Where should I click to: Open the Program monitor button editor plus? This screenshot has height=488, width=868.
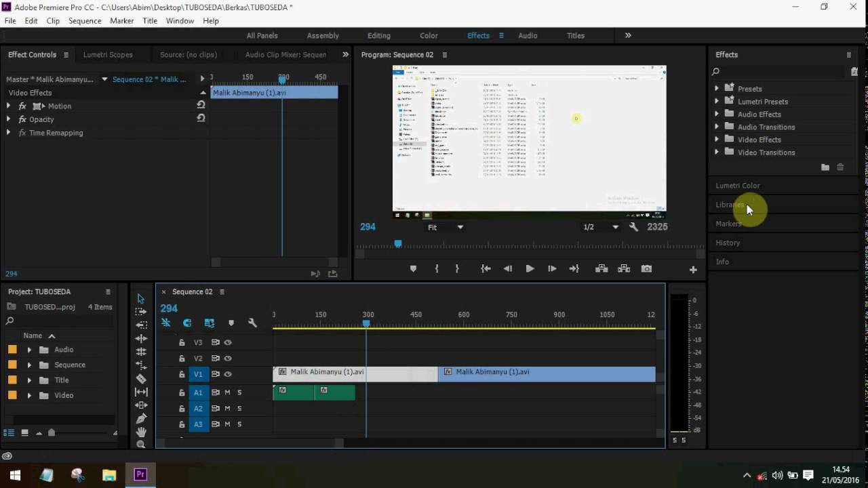pyautogui.click(x=693, y=270)
